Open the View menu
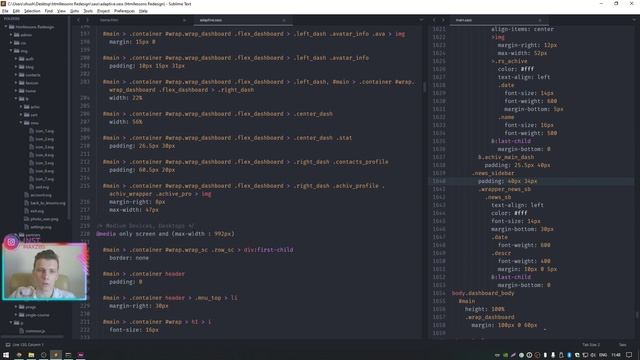The image size is (640, 360). click(61, 11)
